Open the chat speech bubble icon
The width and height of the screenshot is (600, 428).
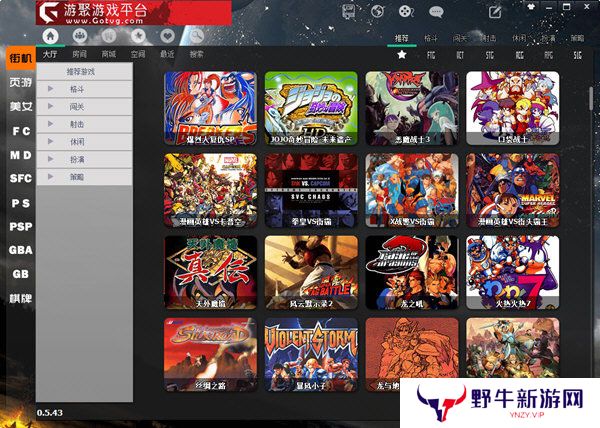click(x=436, y=12)
